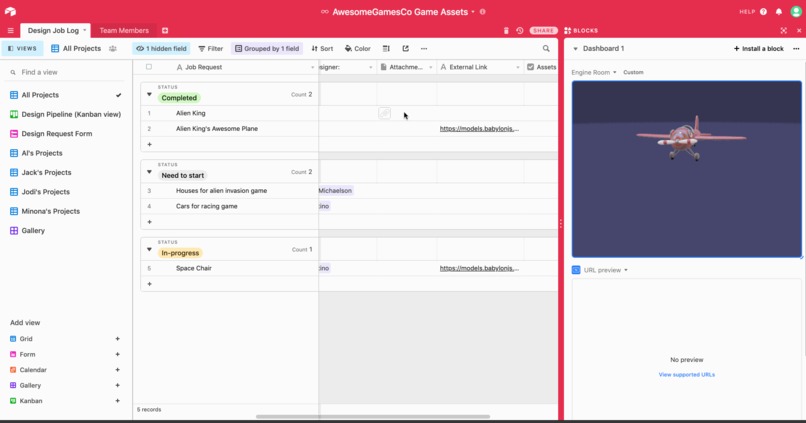
Task: Open the 1 hidden field menu
Action: tap(161, 48)
